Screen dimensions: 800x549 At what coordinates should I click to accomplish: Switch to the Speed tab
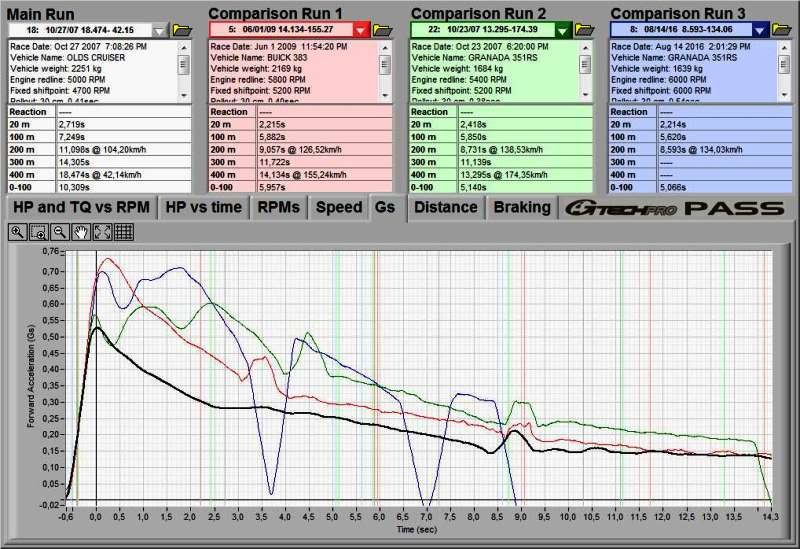pos(339,207)
